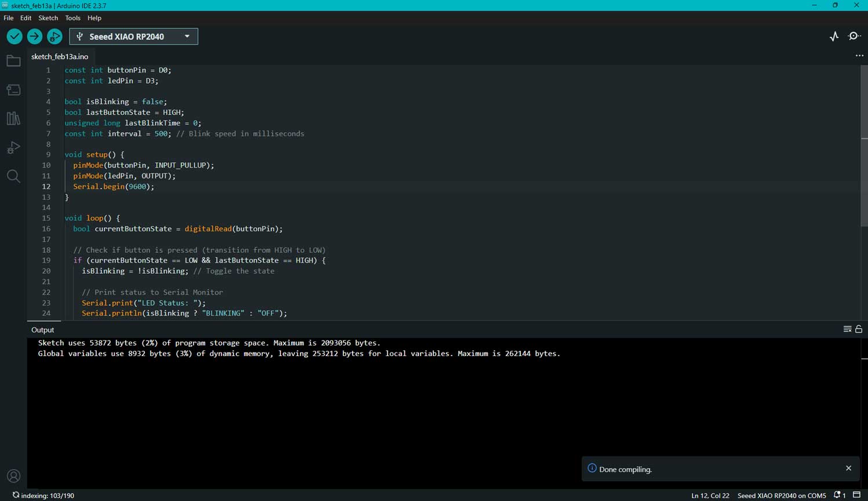Click the title bar 'sketch_feb13a | Arduino IDE 2.3.7'
The image size is (868, 501).
(59, 6)
